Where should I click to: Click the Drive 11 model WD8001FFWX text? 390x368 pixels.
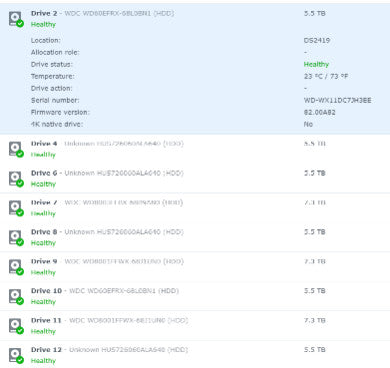[128, 320]
